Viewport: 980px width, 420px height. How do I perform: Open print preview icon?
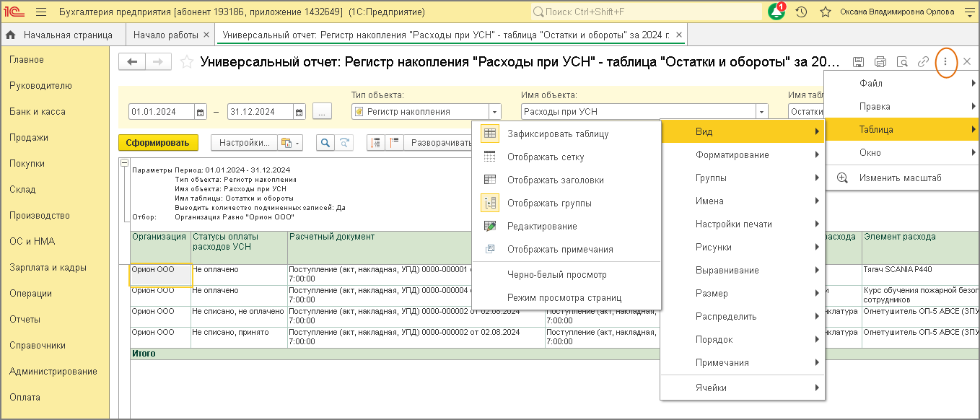pos(901,62)
